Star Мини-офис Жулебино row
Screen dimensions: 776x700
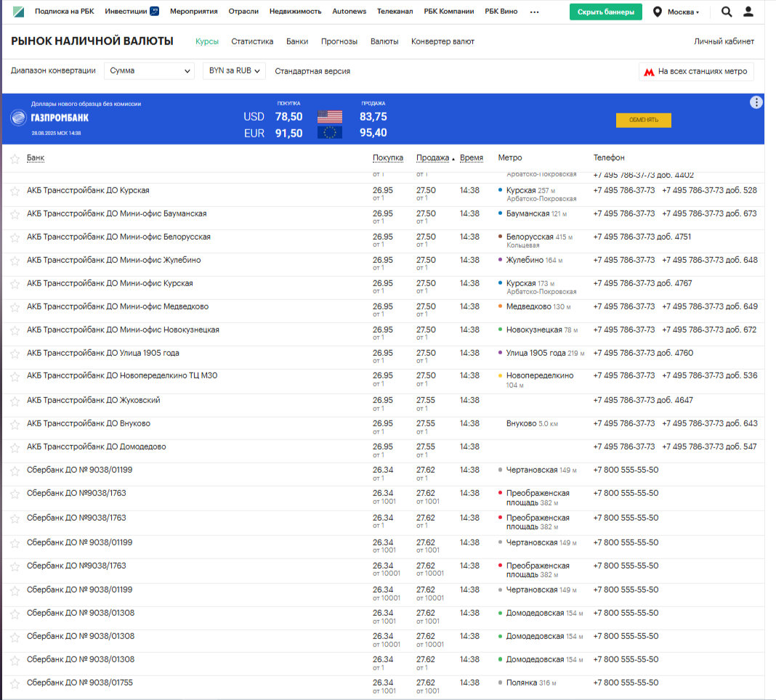click(15, 261)
